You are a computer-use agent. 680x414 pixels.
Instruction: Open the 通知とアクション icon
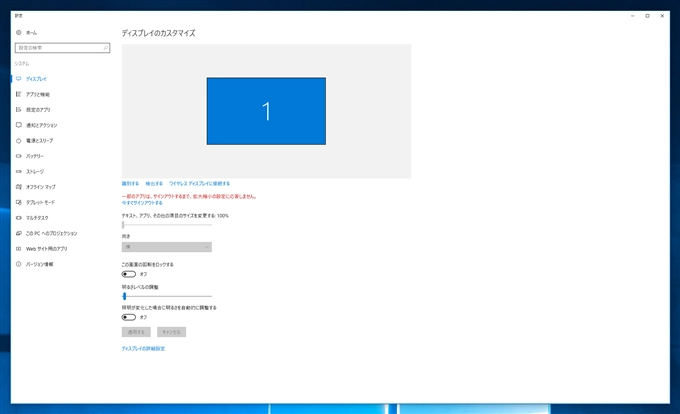tap(19, 125)
